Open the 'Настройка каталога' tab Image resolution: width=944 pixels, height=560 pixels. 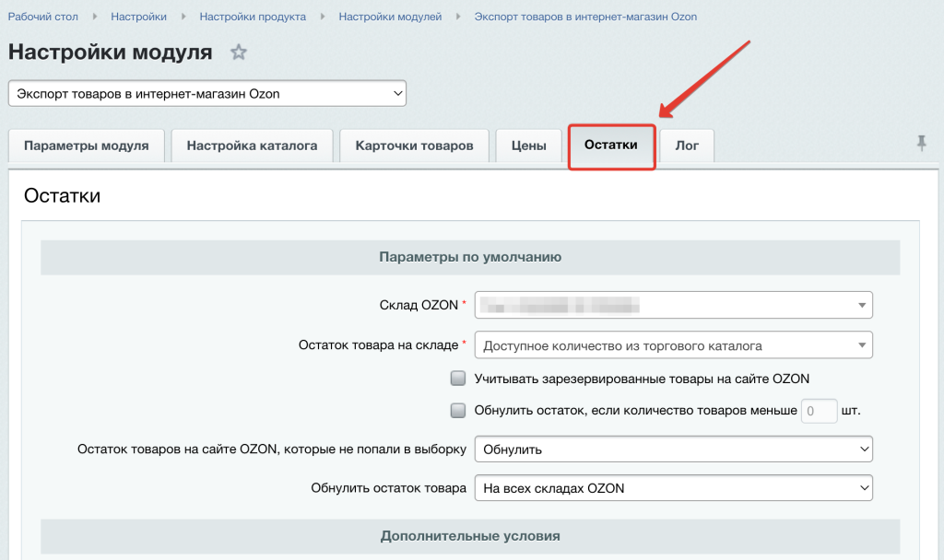[251, 146]
